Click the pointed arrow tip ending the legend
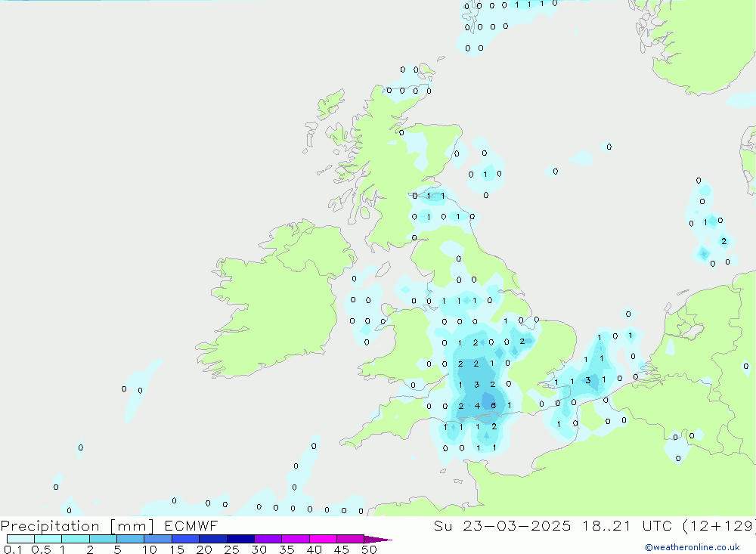The height and width of the screenshot is (554, 756). tap(382, 540)
